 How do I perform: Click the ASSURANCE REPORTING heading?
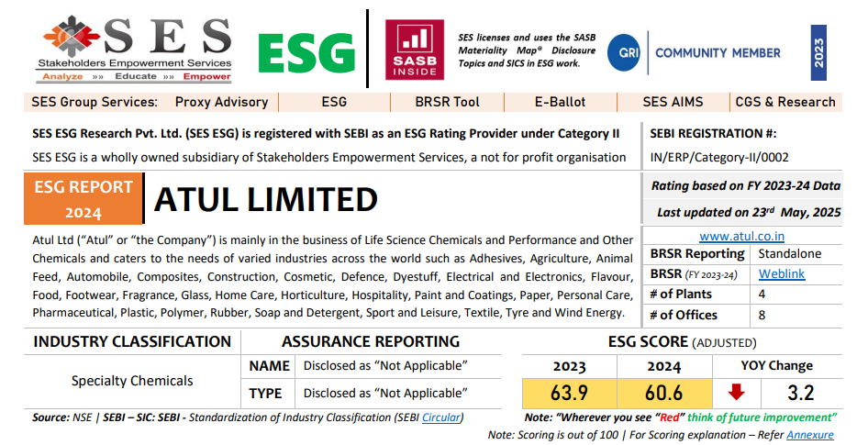click(x=371, y=341)
